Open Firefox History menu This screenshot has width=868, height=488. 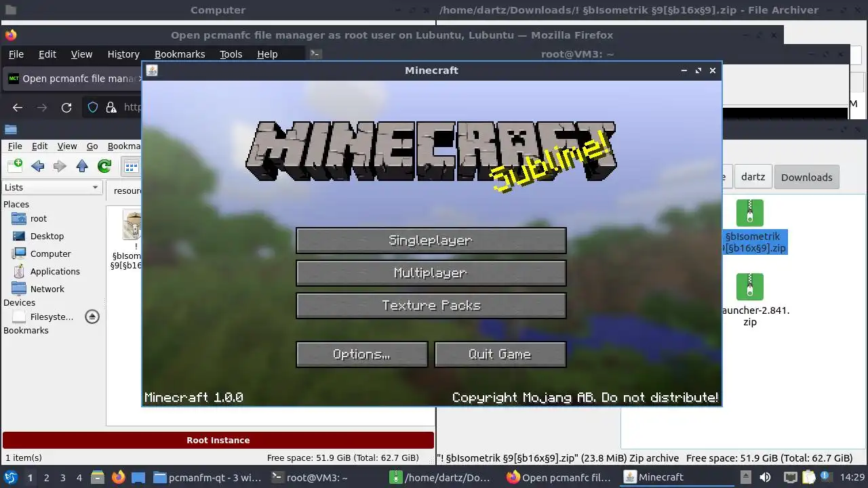pos(123,54)
